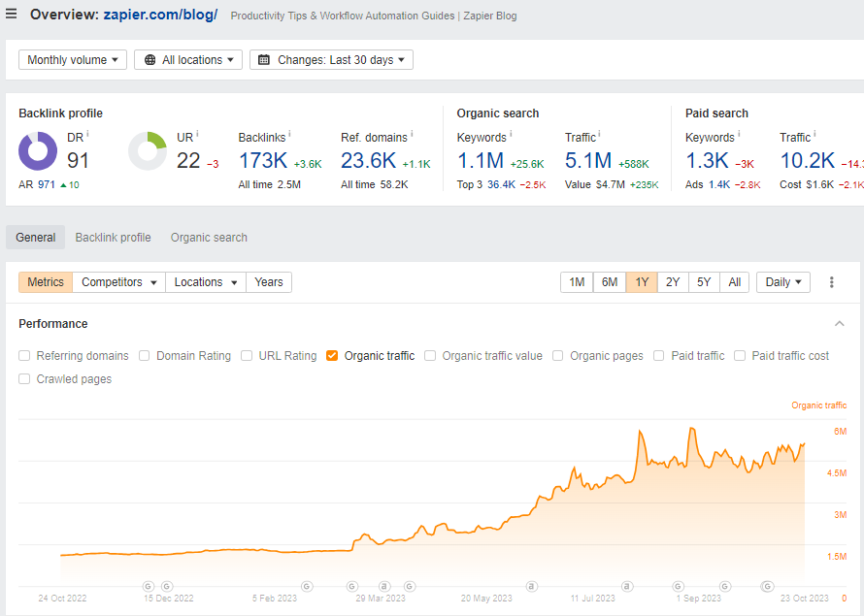Click 'a' marker between May and July 2023
864x616 pixels.
[531, 586]
